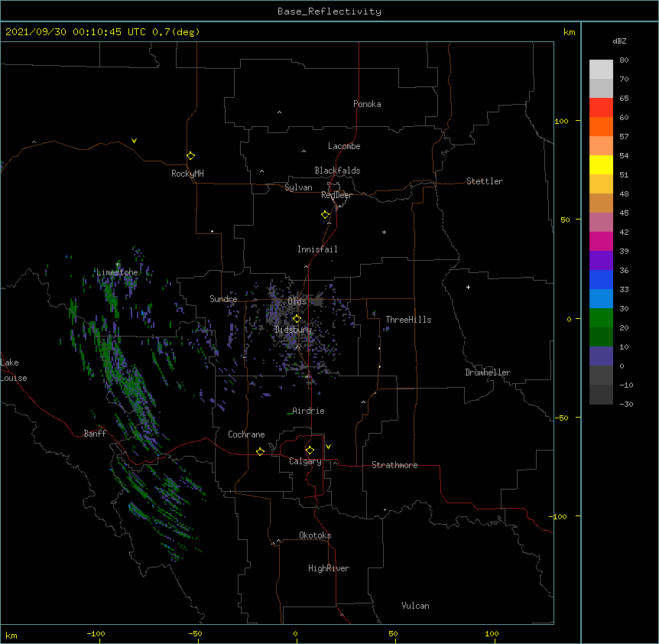Pick the top light gray legend swatch
This screenshot has width=659, height=644.
(601, 70)
